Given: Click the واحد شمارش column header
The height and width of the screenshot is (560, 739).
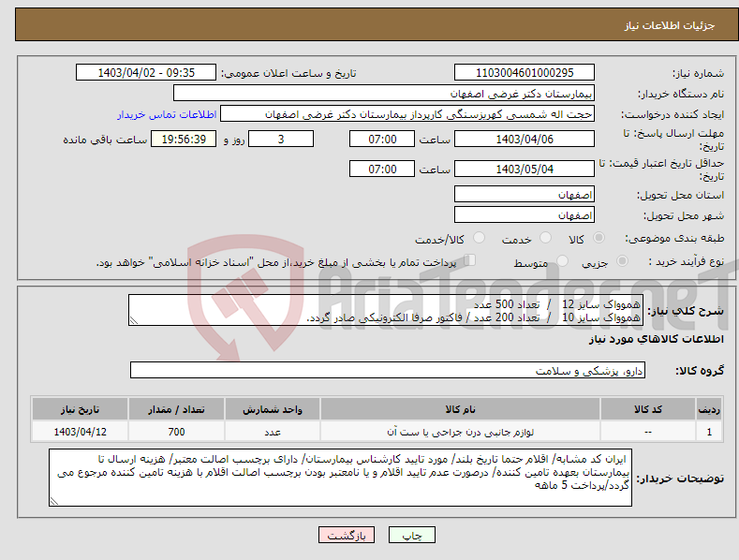Looking at the screenshot, I should pyautogui.click(x=273, y=409).
